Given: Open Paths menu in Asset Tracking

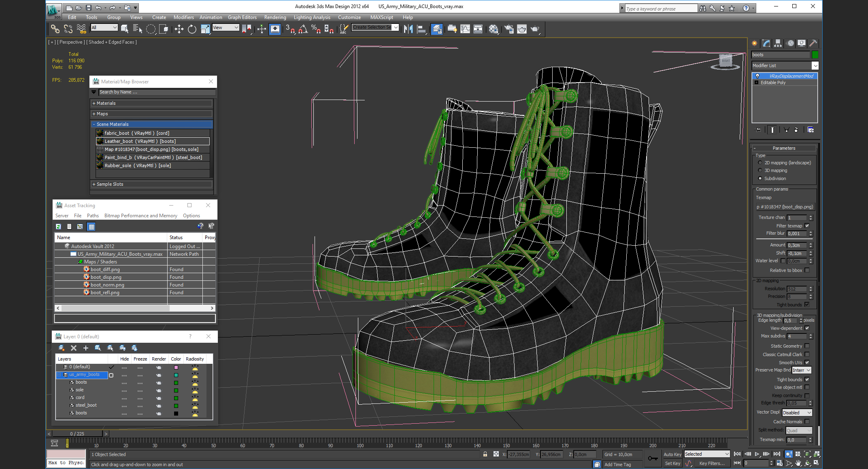Looking at the screenshot, I should click(x=93, y=216).
